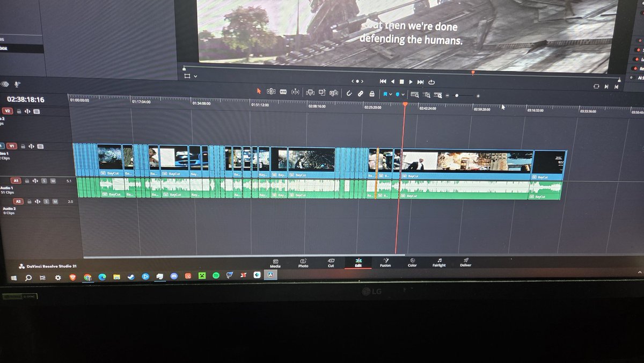Disable the V2 video track
The image size is (644, 363).
[x=36, y=112]
